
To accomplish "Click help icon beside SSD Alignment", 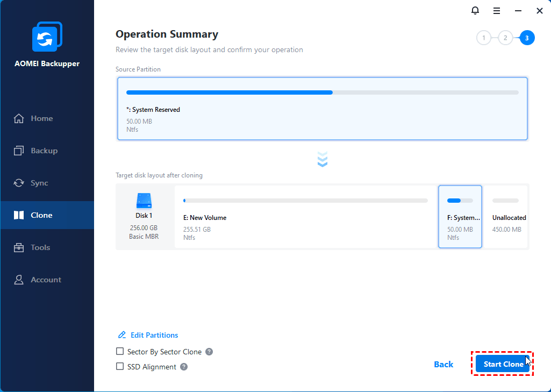I will click(184, 367).
